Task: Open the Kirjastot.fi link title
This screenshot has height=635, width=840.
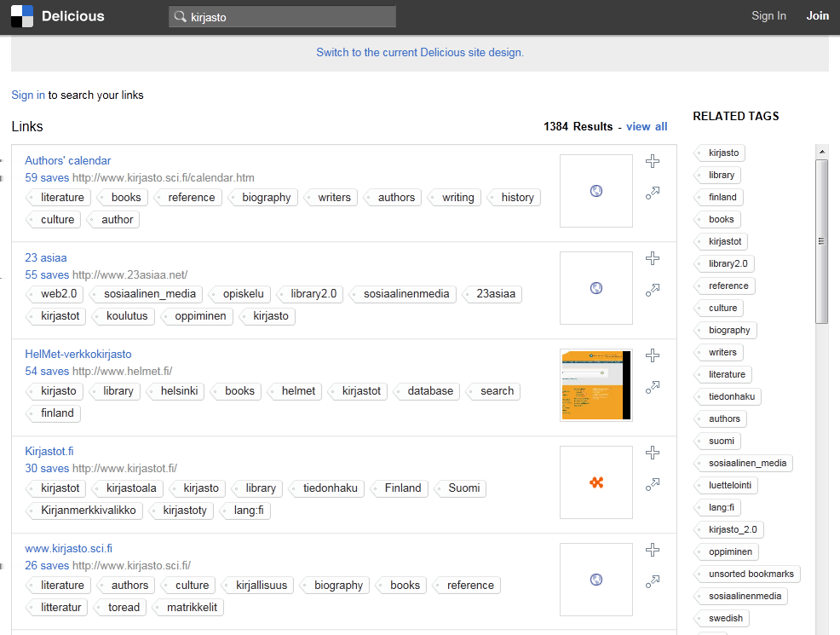Action: tap(49, 451)
